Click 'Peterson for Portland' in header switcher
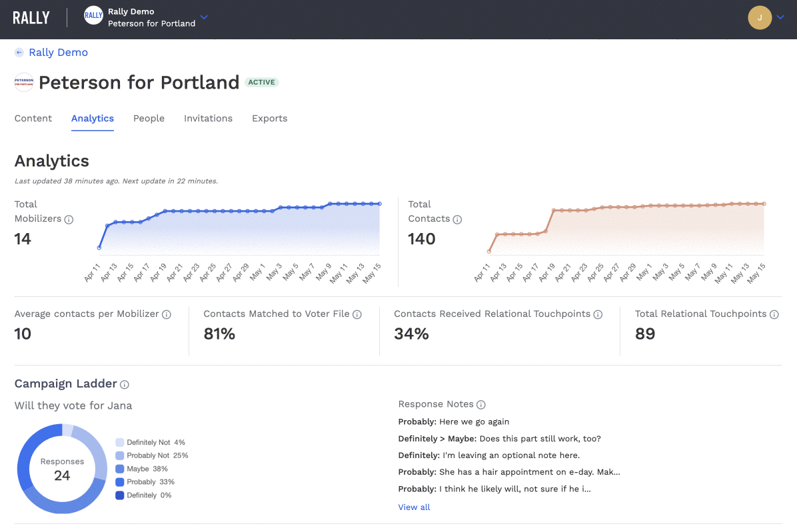797x532 pixels. [x=151, y=23]
